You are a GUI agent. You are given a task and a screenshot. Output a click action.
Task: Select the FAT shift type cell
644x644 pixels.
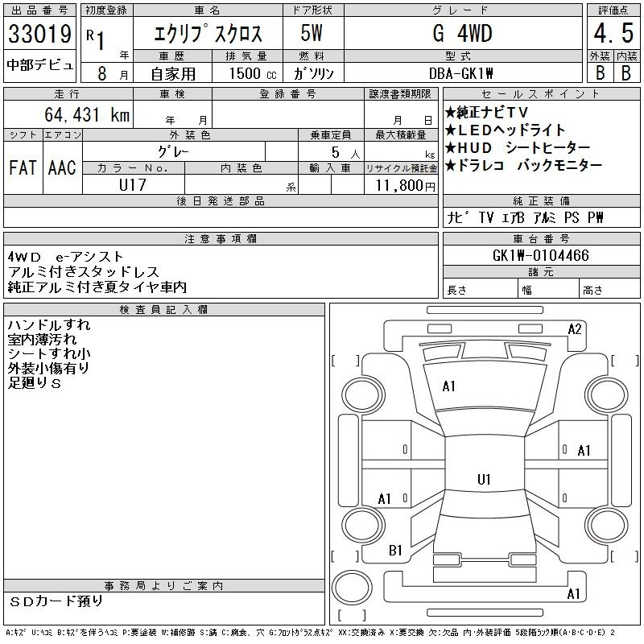(x=23, y=167)
